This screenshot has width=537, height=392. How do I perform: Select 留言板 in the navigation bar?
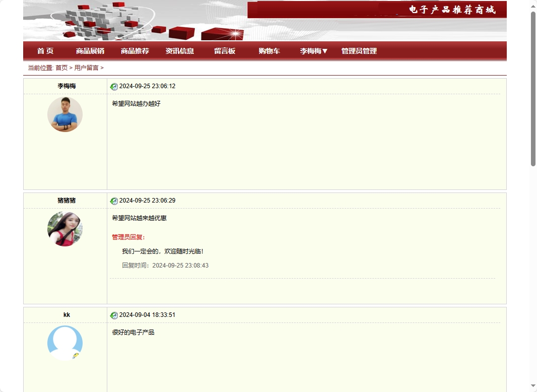(x=223, y=50)
